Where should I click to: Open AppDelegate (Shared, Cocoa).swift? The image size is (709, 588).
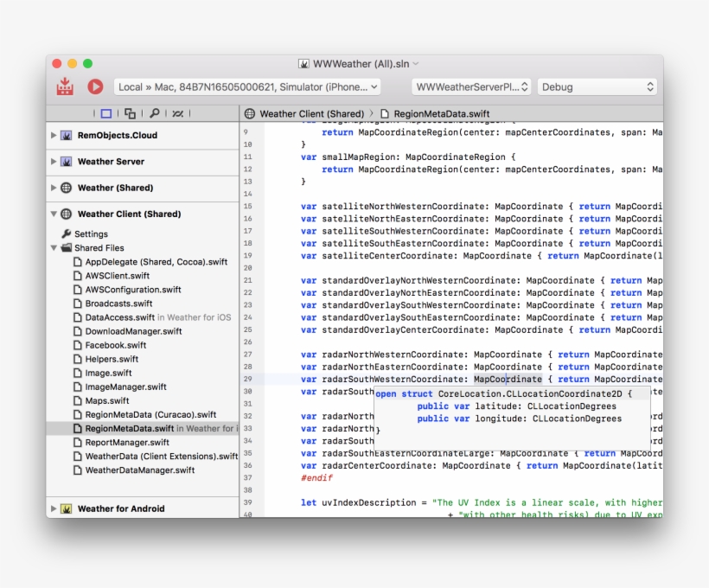click(156, 262)
